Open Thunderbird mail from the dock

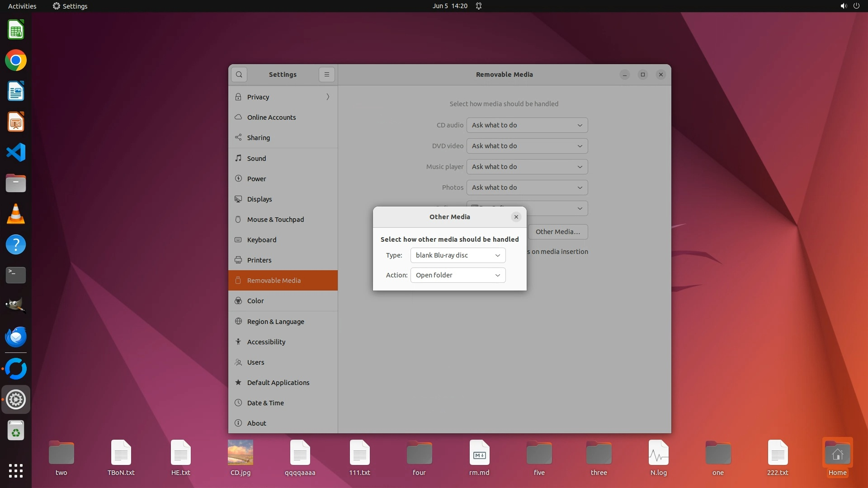pos(16,337)
